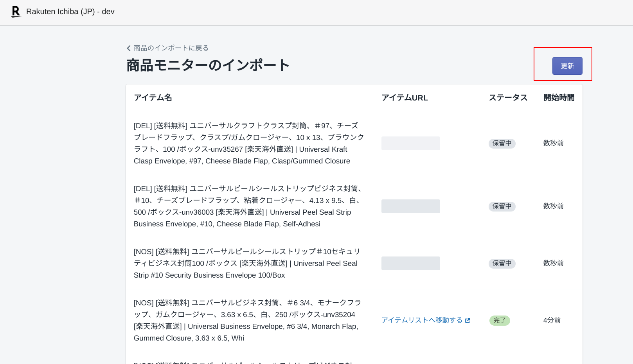The height and width of the screenshot is (364, 633).
Task: Click the 開始時間 column header
Action: point(559,98)
